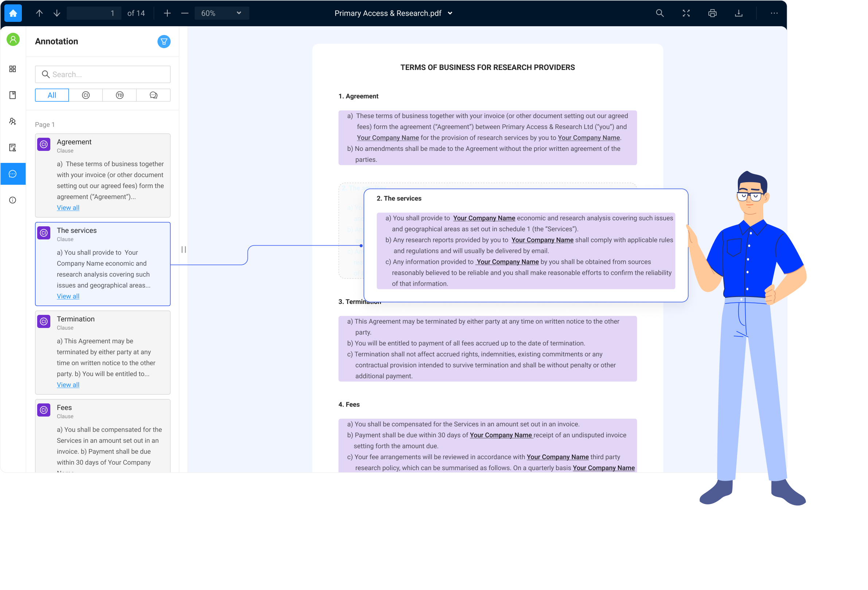This screenshot has height=590, width=868.
Task: Click the 'All' filter tab in Annotation panel
Action: point(51,95)
